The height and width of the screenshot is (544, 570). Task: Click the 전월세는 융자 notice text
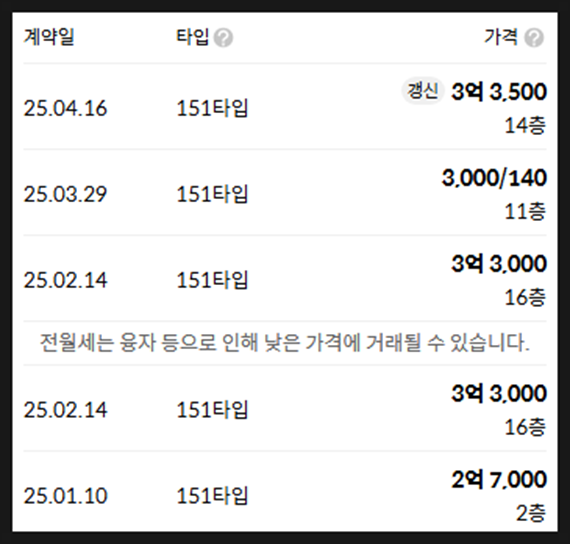[x=285, y=343]
